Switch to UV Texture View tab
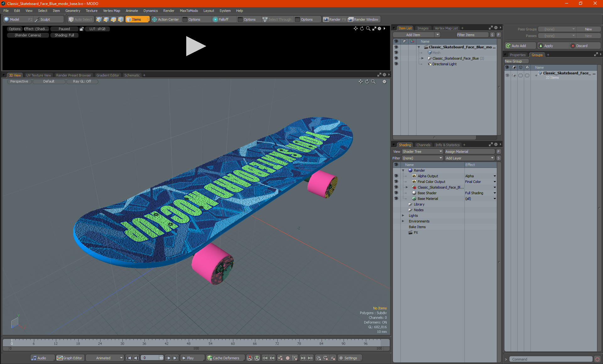603x364 pixels. [38, 75]
